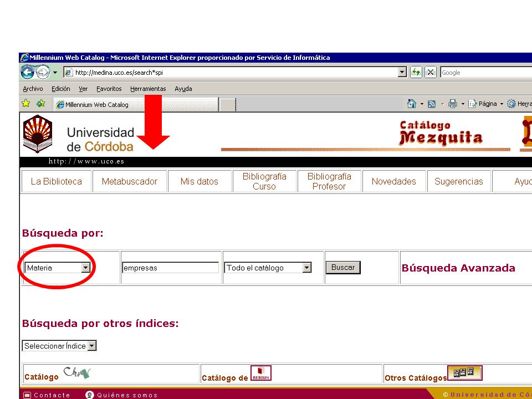Click the Home icon in toolbar

click(412, 104)
